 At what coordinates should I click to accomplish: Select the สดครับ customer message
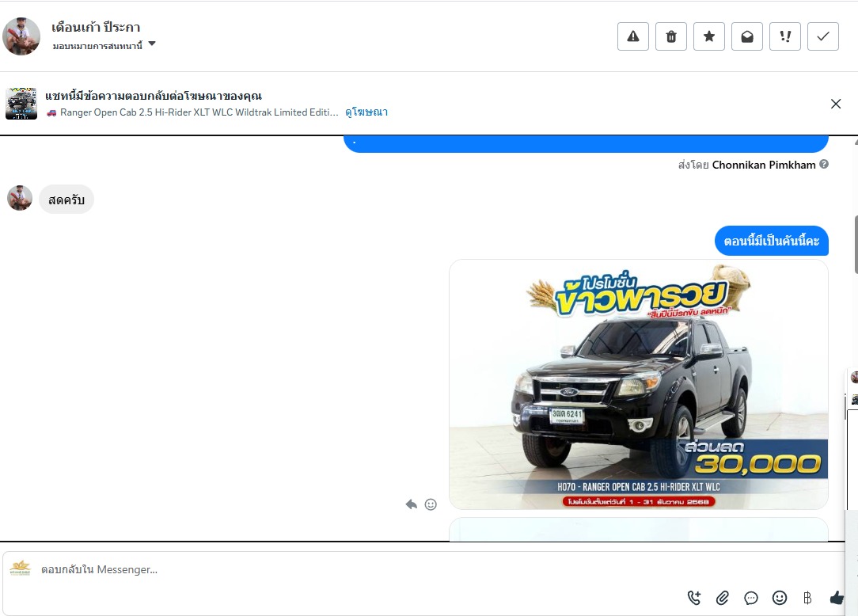tap(66, 200)
